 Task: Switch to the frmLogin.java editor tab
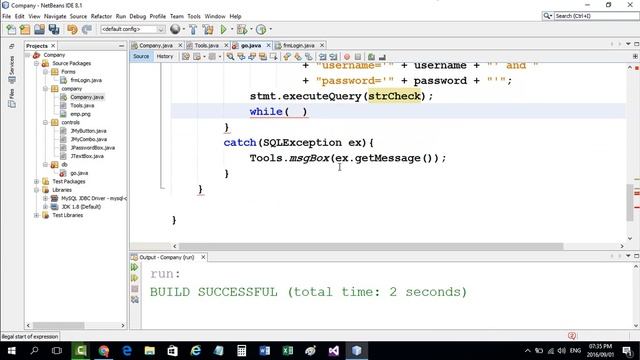pos(299,45)
